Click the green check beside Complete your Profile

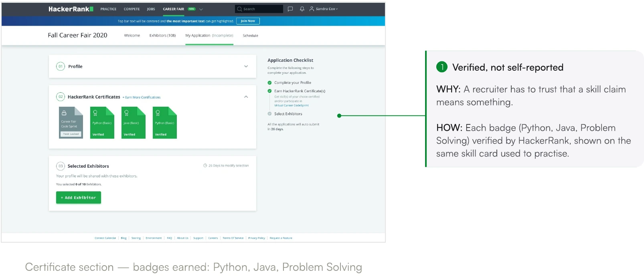pos(269,83)
